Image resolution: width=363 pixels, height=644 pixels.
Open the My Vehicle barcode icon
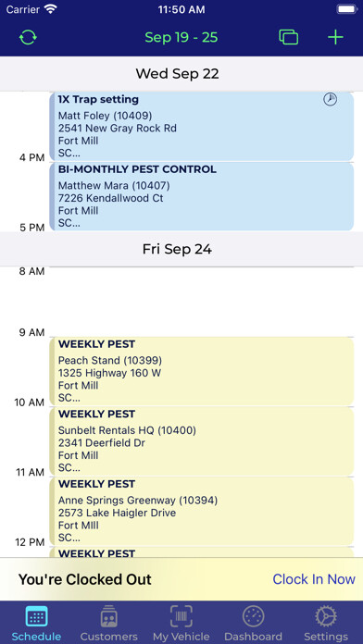click(181, 616)
